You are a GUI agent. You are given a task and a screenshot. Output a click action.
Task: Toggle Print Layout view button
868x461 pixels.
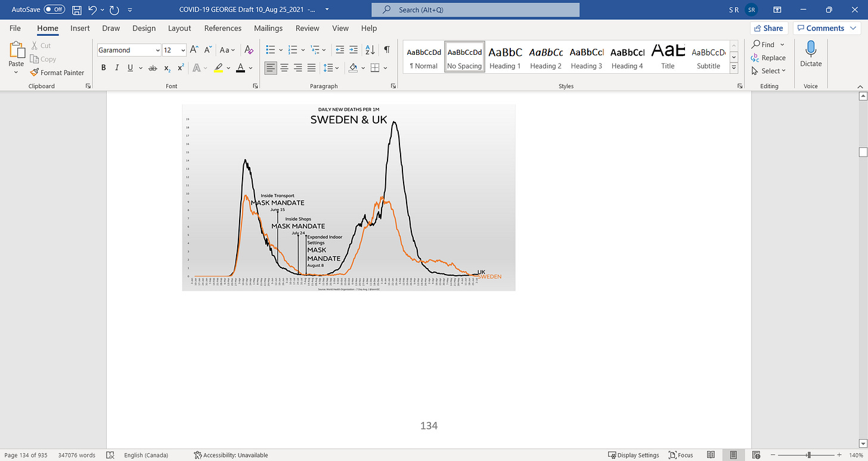pos(734,455)
